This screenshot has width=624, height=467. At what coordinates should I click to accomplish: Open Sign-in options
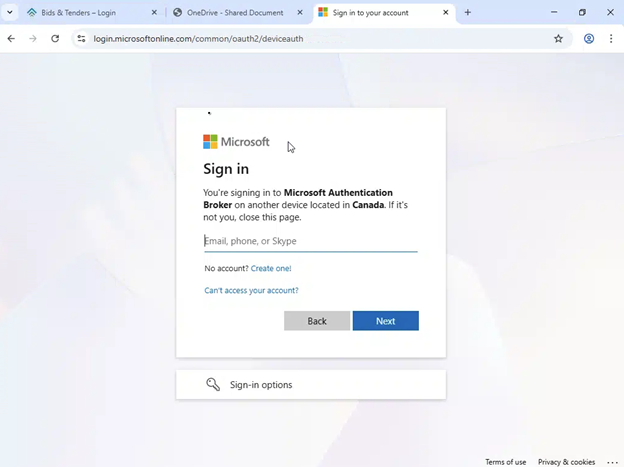(x=311, y=385)
